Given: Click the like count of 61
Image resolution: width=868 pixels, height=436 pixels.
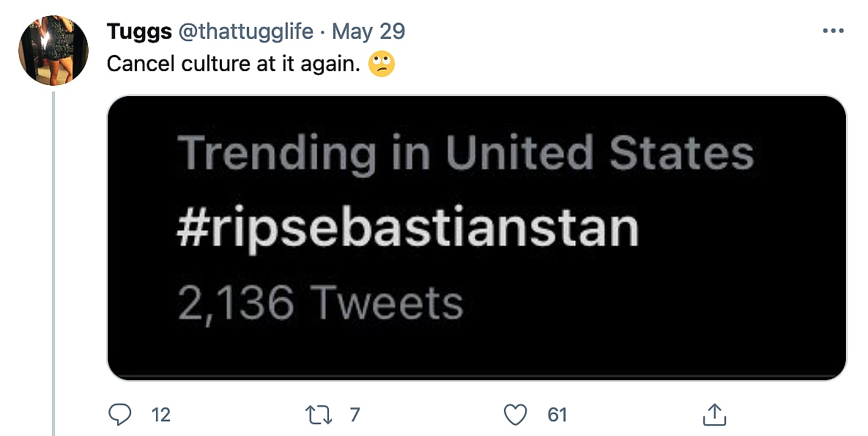Looking at the screenshot, I should point(557,415).
